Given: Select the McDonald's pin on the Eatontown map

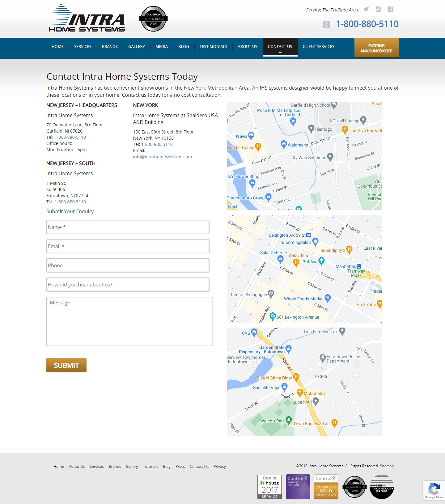Looking at the screenshot, I should [x=300, y=392].
